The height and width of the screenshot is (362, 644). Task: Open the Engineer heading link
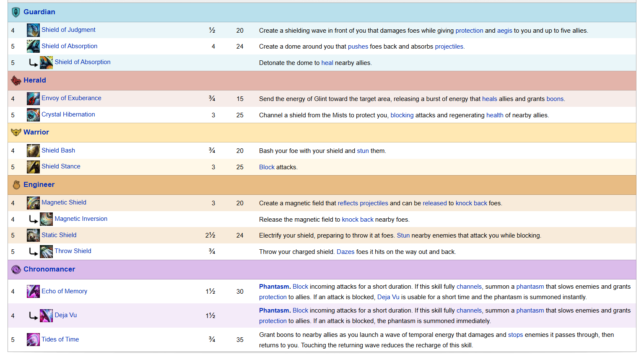click(x=39, y=185)
